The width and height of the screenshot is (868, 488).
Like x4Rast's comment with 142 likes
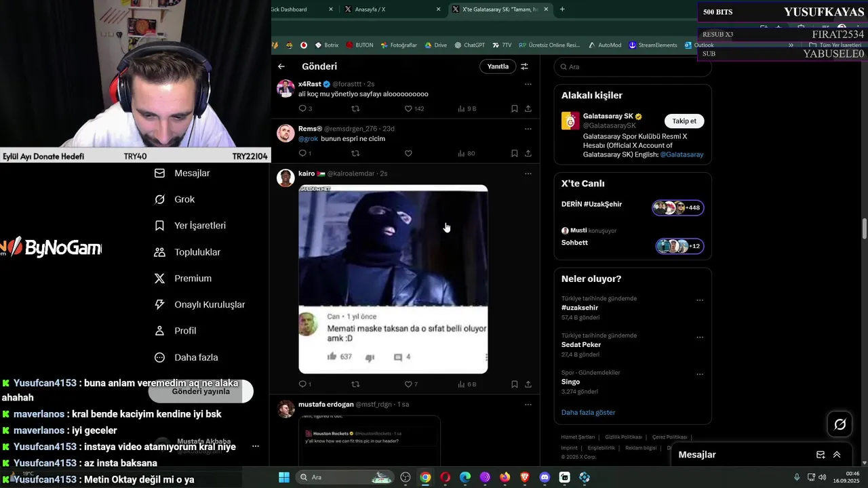[414, 108]
